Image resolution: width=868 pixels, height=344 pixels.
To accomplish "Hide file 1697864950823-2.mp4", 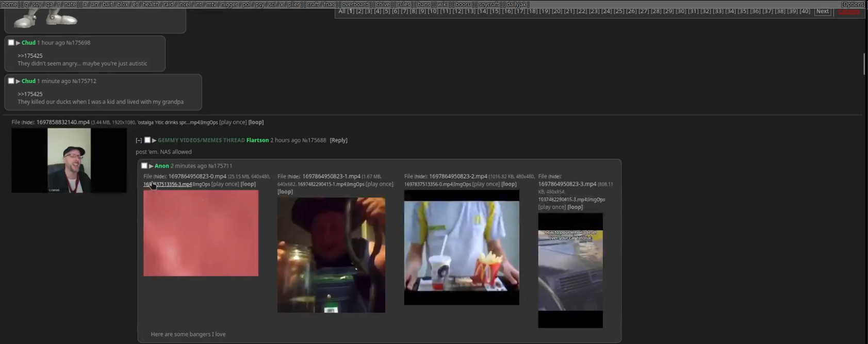I will 421,176.
